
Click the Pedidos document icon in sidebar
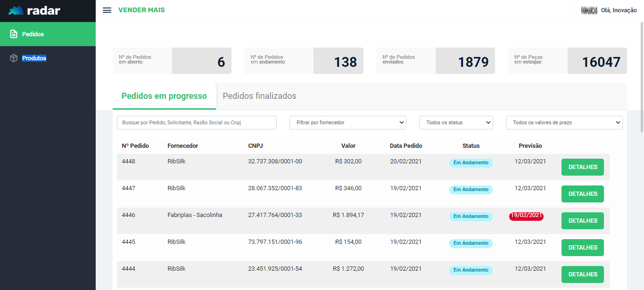point(14,34)
